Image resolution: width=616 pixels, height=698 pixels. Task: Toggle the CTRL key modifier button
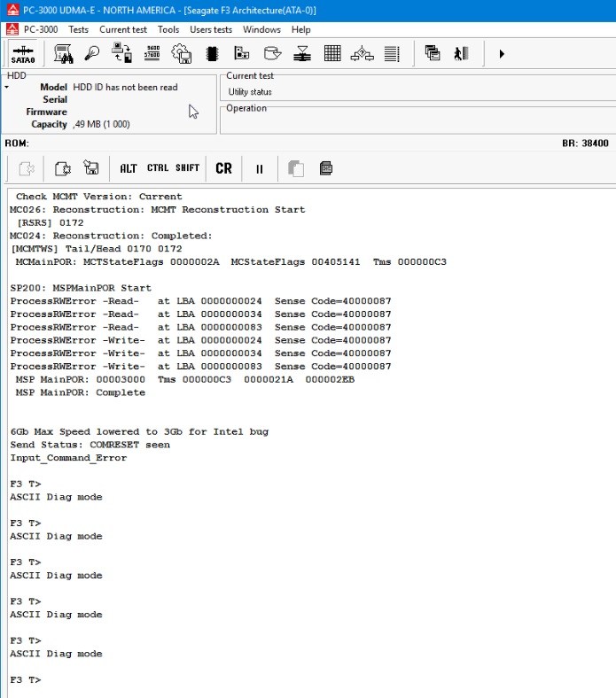click(158, 168)
